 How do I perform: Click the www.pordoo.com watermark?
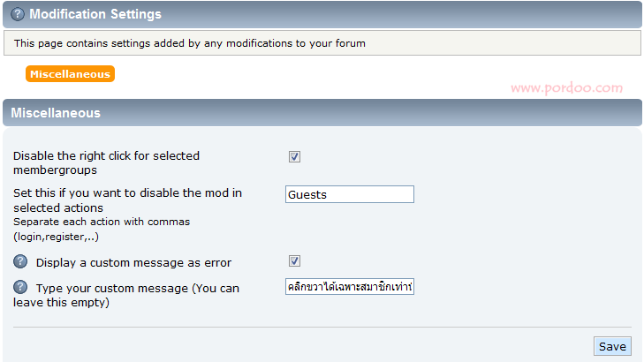567,87
